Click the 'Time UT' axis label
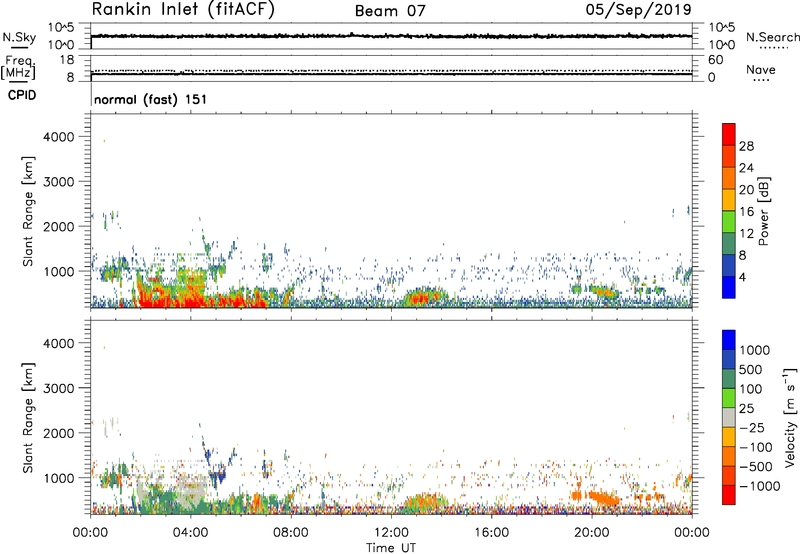This screenshot has width=800, height=554. click(x=391, y=548)
